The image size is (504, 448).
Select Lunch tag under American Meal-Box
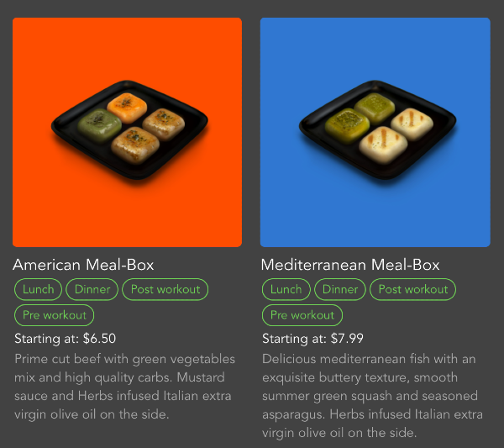(39, 289)
